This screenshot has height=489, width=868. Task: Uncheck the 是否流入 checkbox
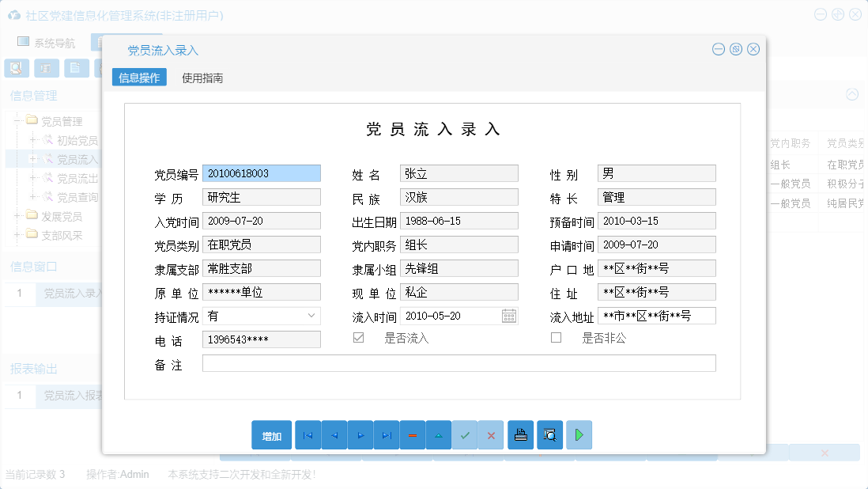(357, 336)
